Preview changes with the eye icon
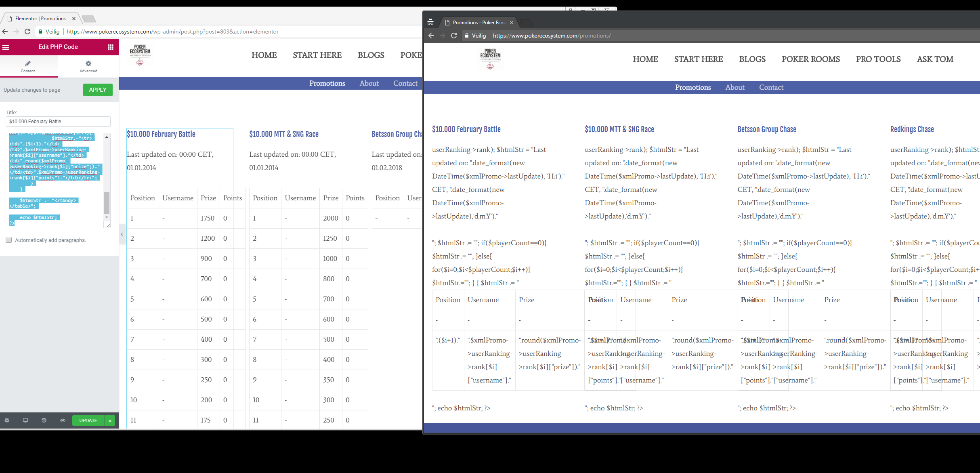The height and width of the screenshot is (473, 980). [63, 420]
